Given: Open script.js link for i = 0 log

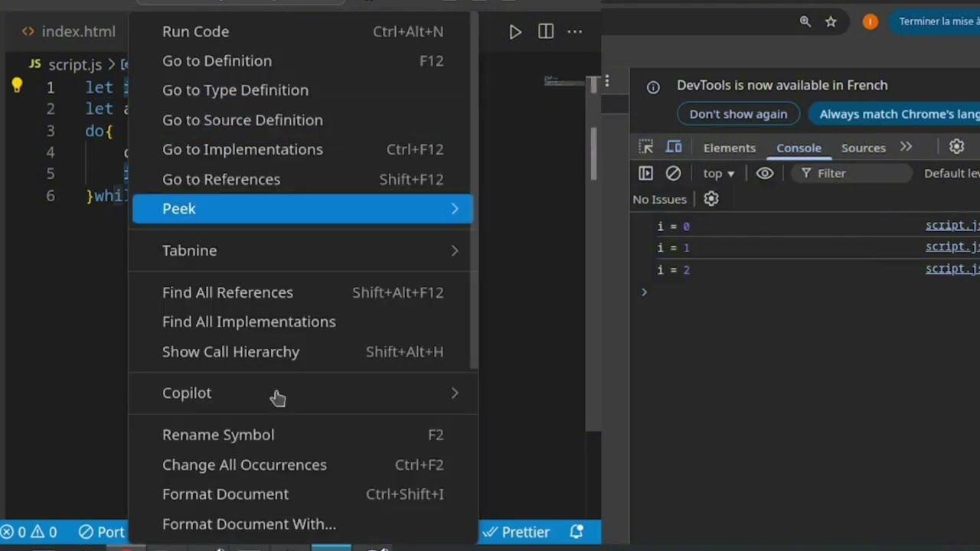Looking at the screenshot, I should [x=952, y=225].
